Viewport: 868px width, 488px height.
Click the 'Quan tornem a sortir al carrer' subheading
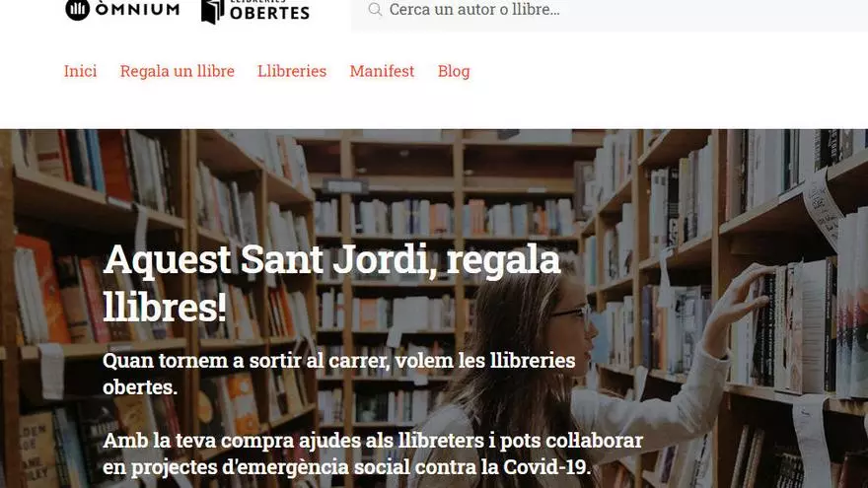[x=338, y=374]
